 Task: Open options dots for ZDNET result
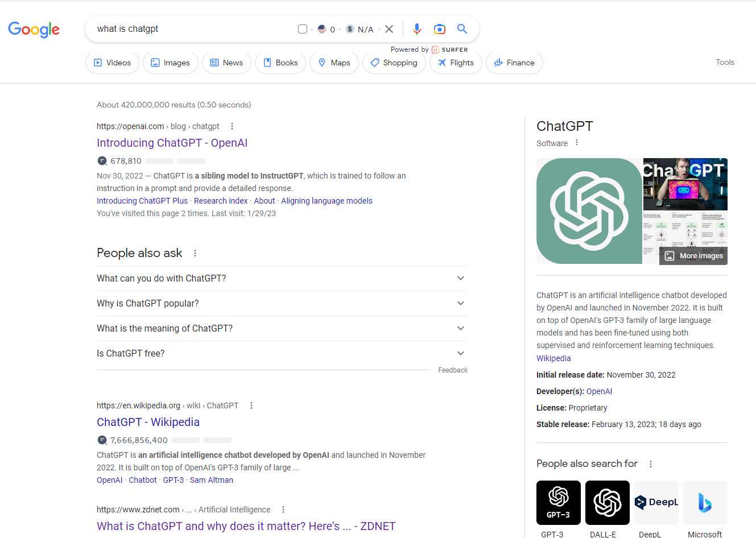click(283, 510)
